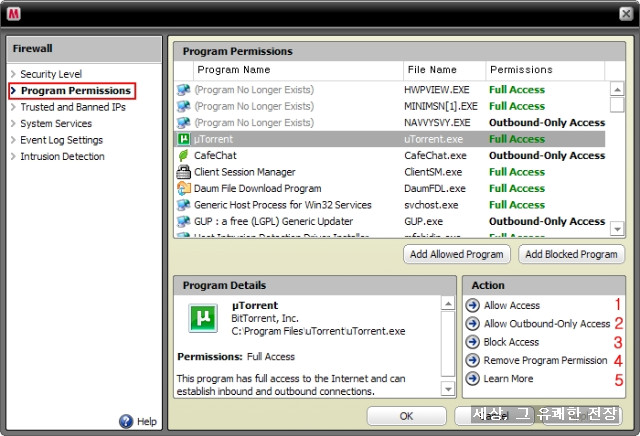Viewport: 640px width, 436px height.
Task: Select the Client Session Manager row
Action: click(x=390, y=172)
